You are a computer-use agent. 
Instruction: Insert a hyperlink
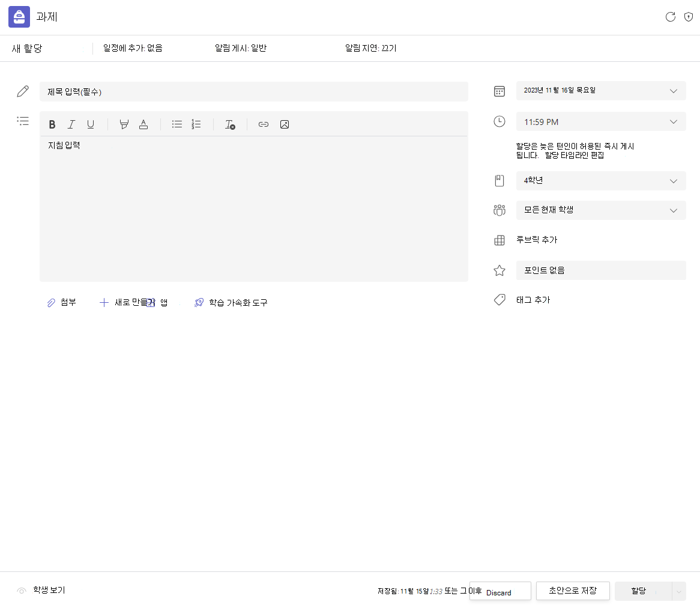coord(264,124)
